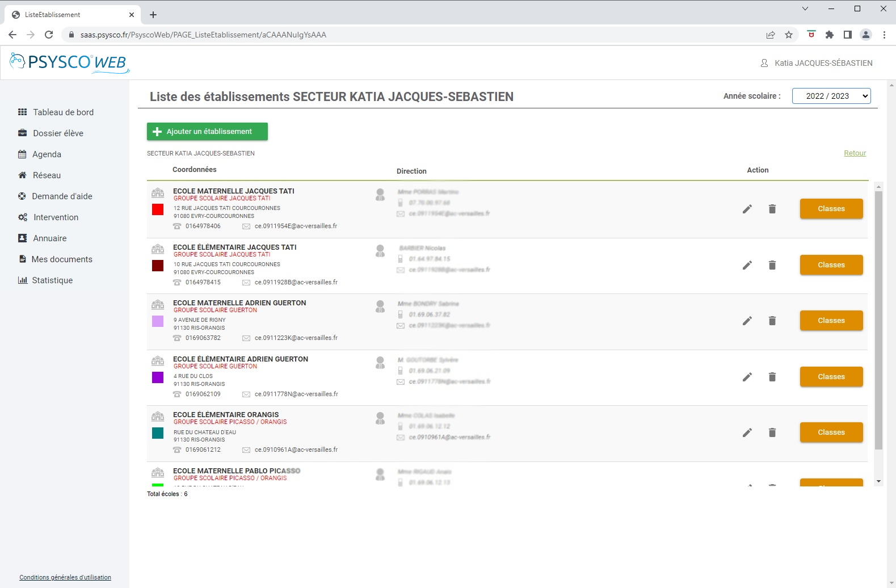The image size is (896, 588).
Task: Click the red color swatch for Maternelle Jacques Tati
Action: (158, 209)
